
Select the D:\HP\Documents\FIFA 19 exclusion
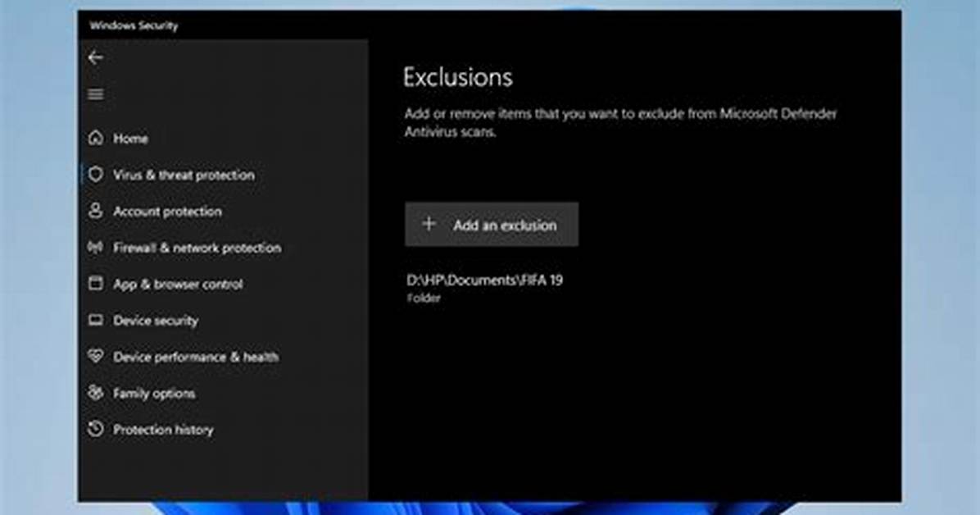484,280
